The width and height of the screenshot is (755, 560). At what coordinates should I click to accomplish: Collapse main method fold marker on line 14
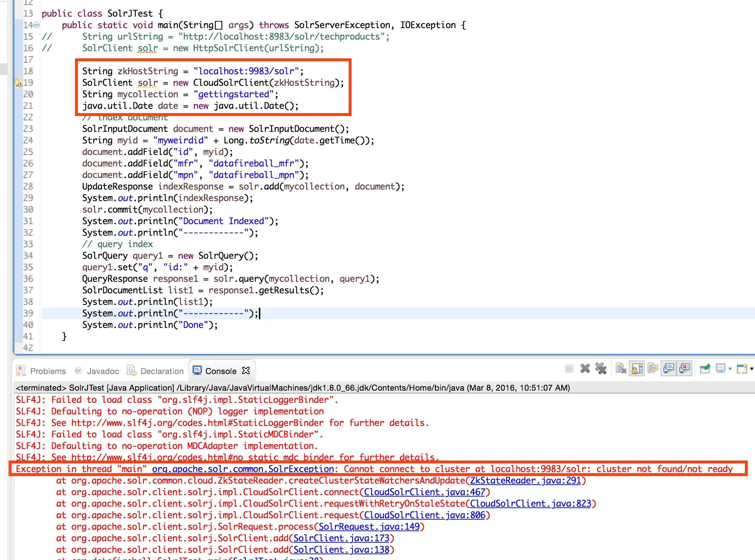pyautogui.click(x=36, y=25)
